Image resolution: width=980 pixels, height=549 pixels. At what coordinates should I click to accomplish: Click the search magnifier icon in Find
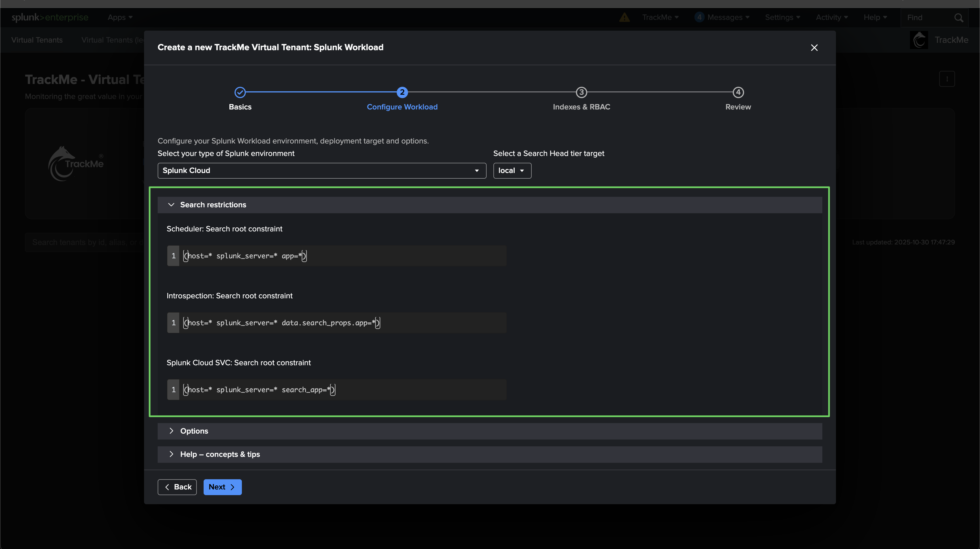pos(959,18)
